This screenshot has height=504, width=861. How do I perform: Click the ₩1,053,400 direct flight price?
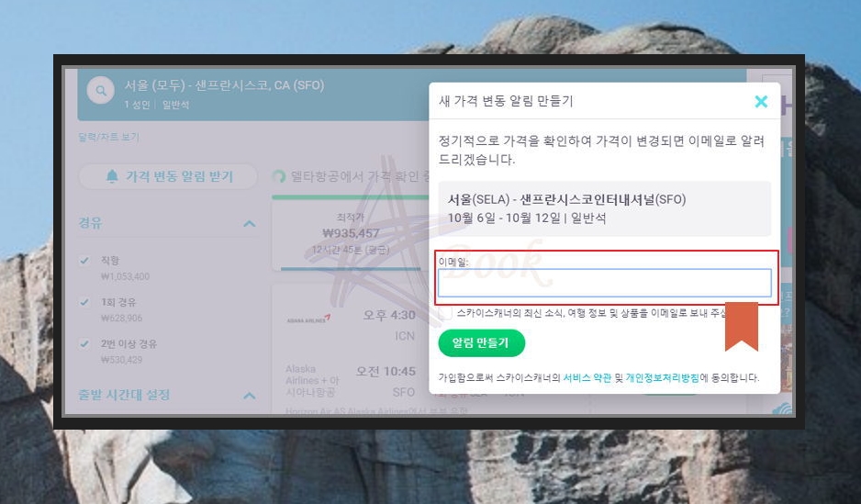125,276
